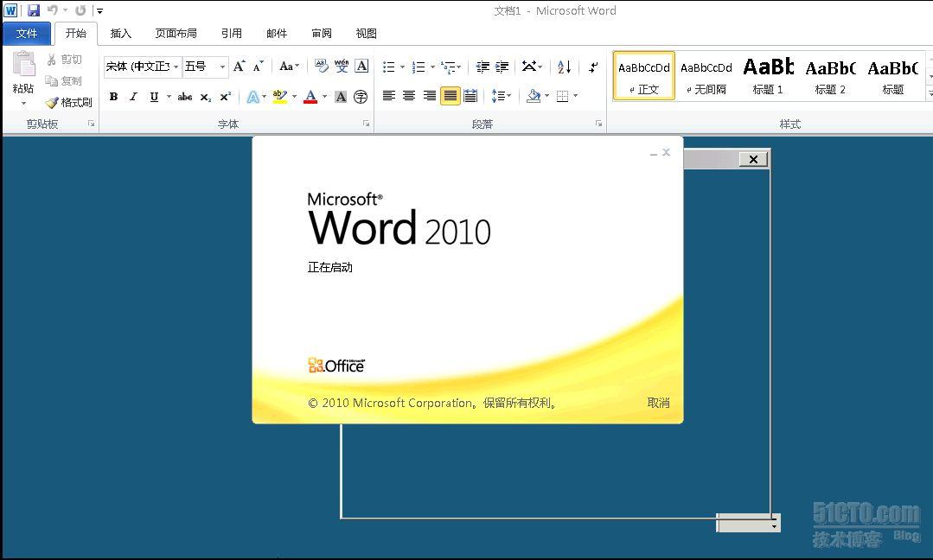This screenshot has width=933, height=560.
Task: Click the Clear Formatting eraser icon
Action: click(x=322, y=66)
